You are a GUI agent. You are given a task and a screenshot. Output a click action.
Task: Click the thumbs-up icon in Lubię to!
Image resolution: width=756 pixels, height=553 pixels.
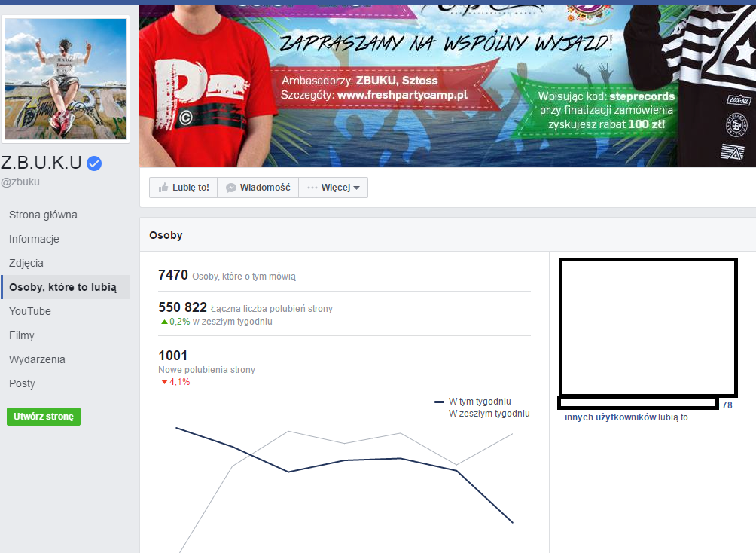pyautogui.click(x=163, y=188)
